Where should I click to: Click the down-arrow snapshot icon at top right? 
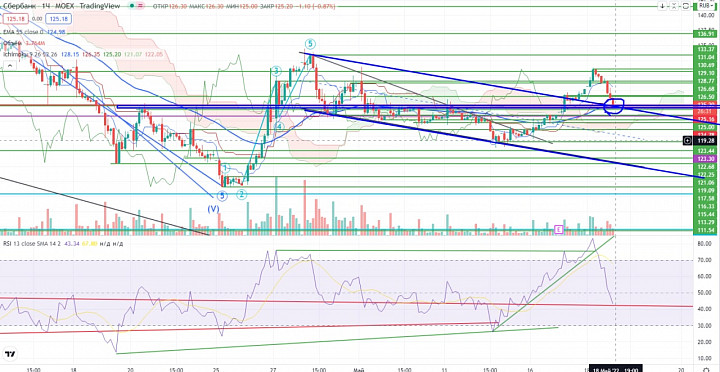[x=663, y=6]
